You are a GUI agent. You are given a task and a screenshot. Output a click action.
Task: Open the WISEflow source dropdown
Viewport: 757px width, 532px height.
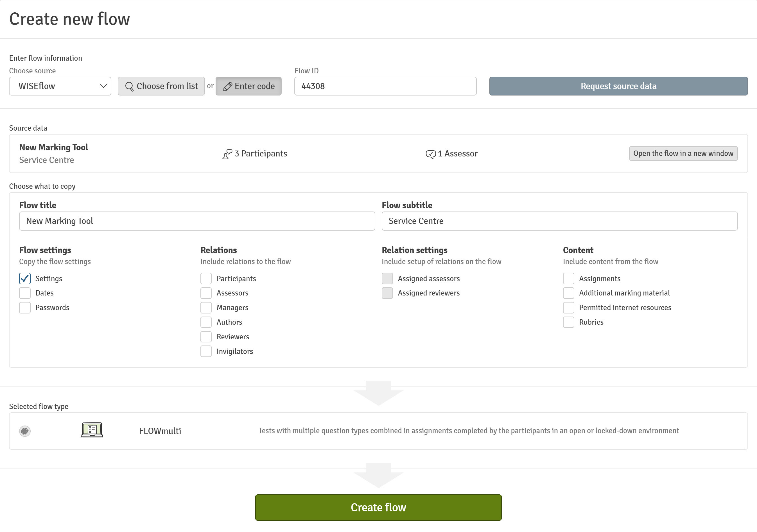pos(60,86)
